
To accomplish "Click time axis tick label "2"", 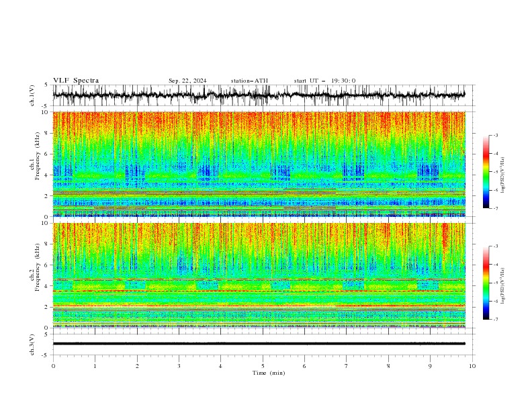I will tap(137, 366).
